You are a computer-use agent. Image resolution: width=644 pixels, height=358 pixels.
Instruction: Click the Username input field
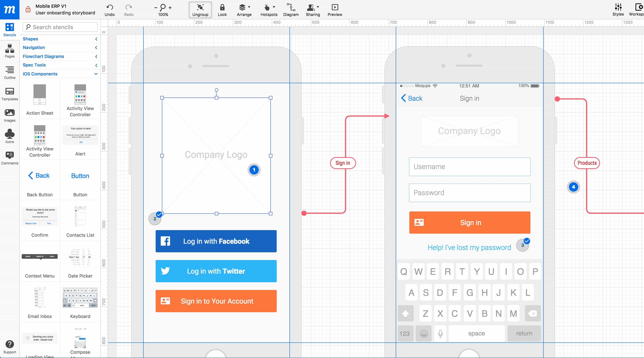point(469,167)
